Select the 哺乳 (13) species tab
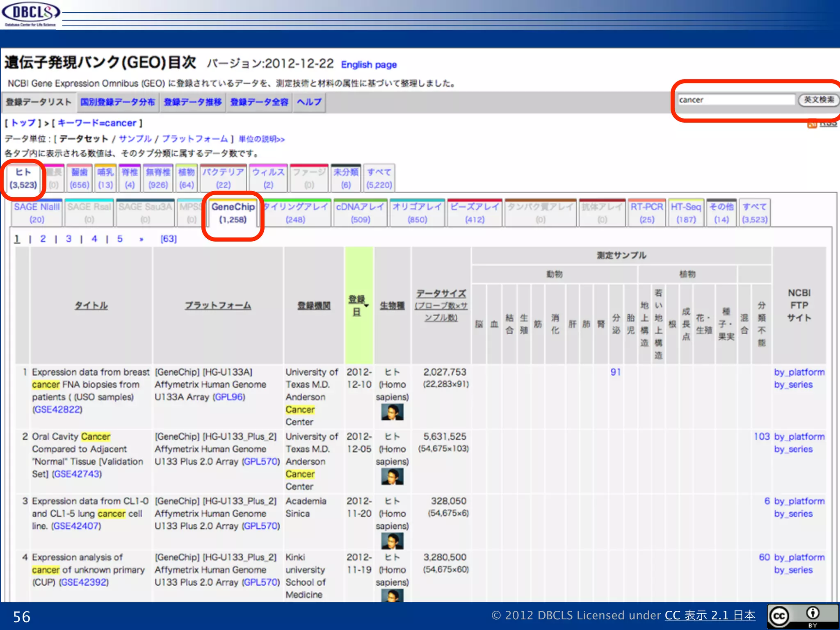 [x=105, y=178]
